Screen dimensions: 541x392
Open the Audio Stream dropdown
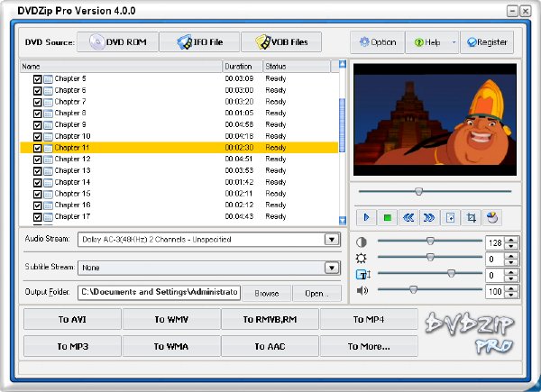tap(332, 240)
